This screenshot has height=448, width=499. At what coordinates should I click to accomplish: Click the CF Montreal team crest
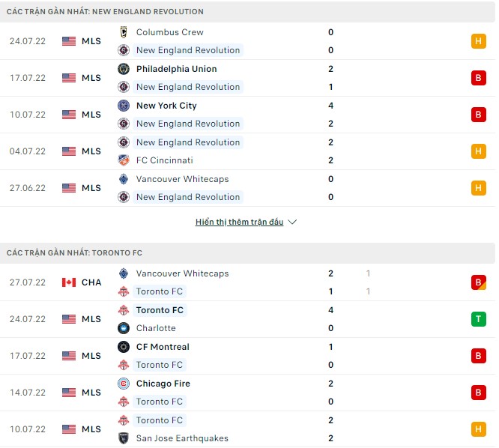tap(124, 347)
